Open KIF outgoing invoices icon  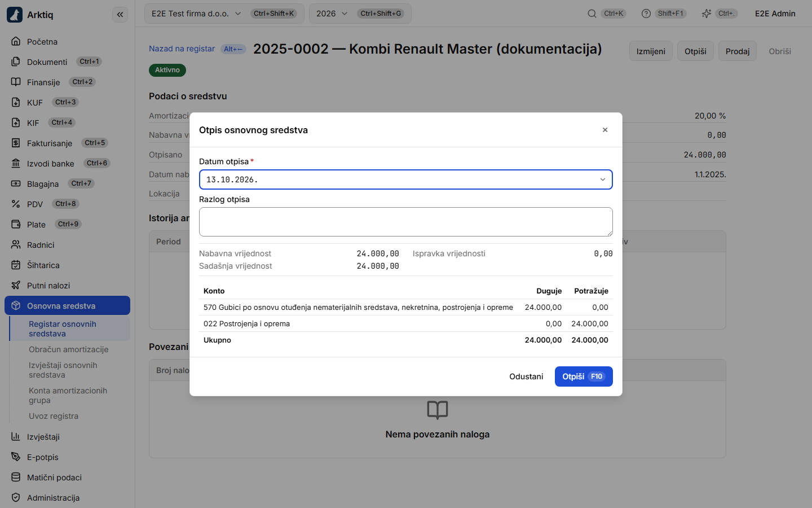(x=16, y=122)
